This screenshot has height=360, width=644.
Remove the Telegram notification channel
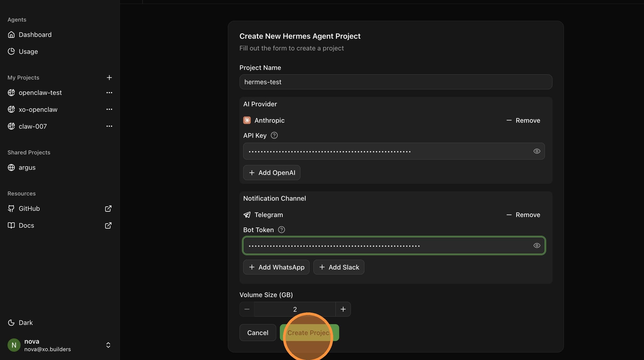523,215
